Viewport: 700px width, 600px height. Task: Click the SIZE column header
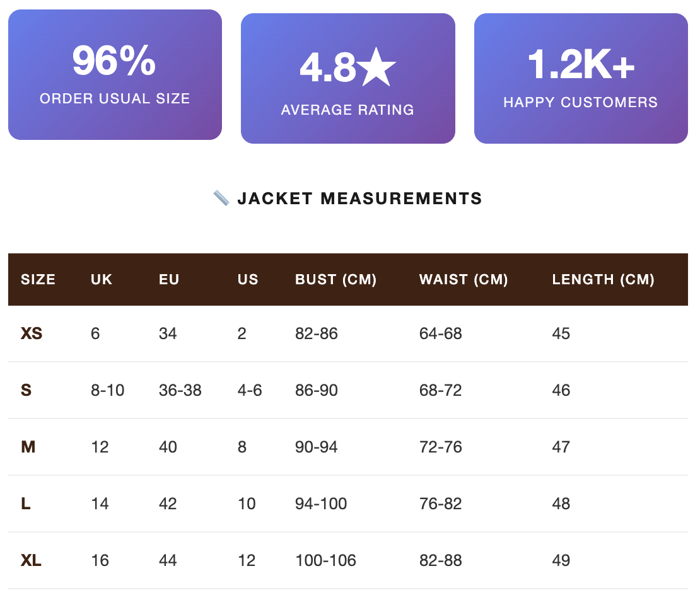click(x=38, y=279)
